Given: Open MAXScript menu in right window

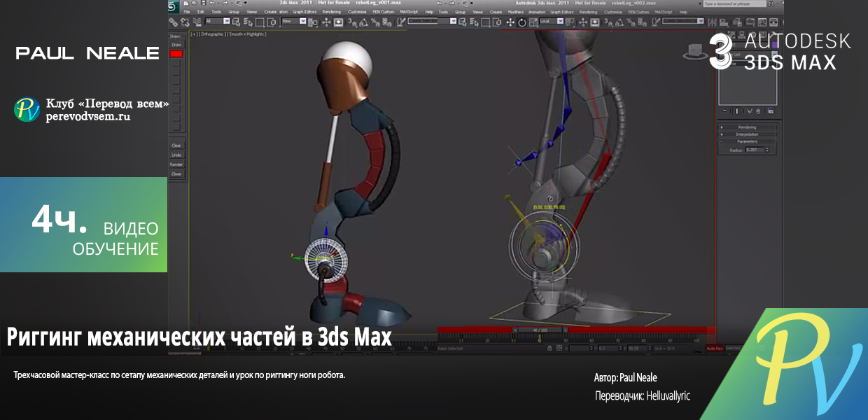Looking at the screenshot, I should tap(664, 12).
